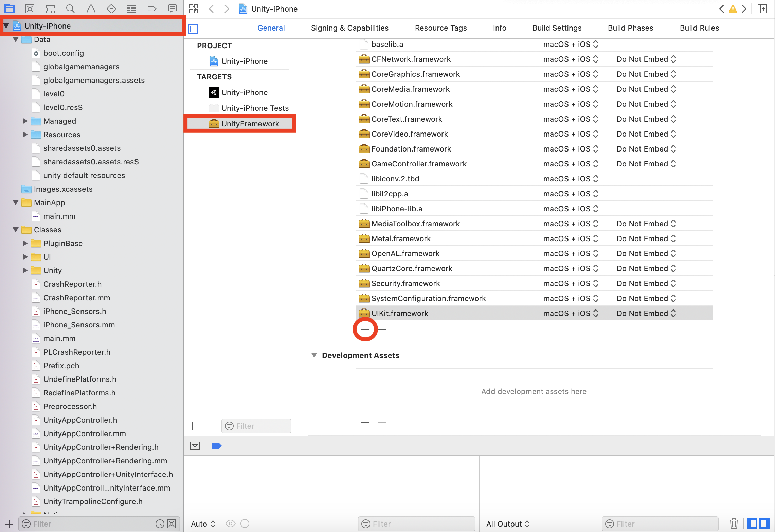Show only recently modified files filter
This screenshot has width=775, height=532.
pos(160,524)
